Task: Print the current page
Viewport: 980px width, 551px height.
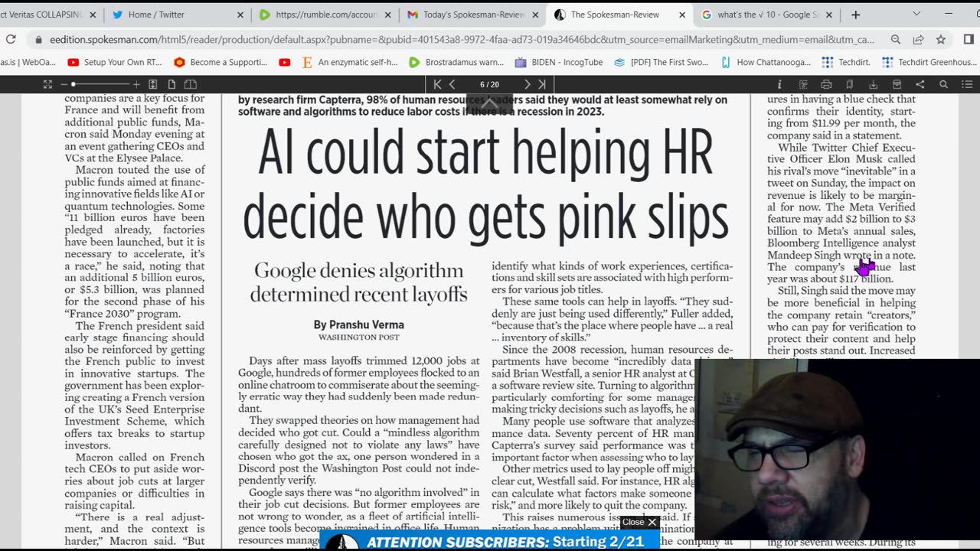Action: [x=826, y=84]
